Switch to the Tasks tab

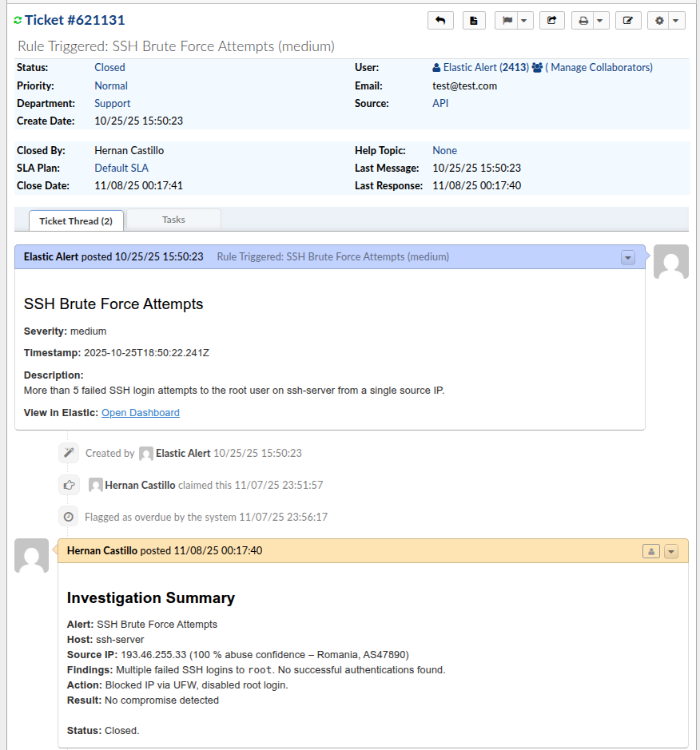173,219
